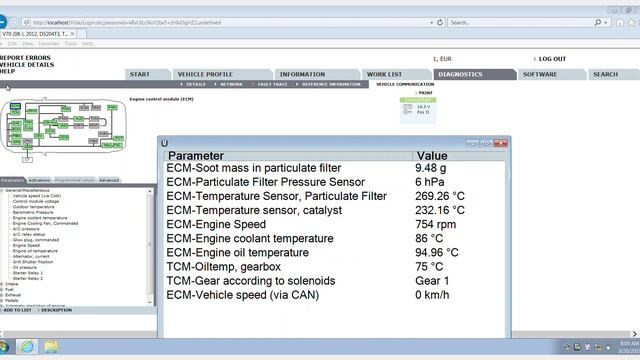The height and width of the screenshot is (360, 640).
Task: Open File Explorer folder from the taskbar
Action: (x=51, y=347)
